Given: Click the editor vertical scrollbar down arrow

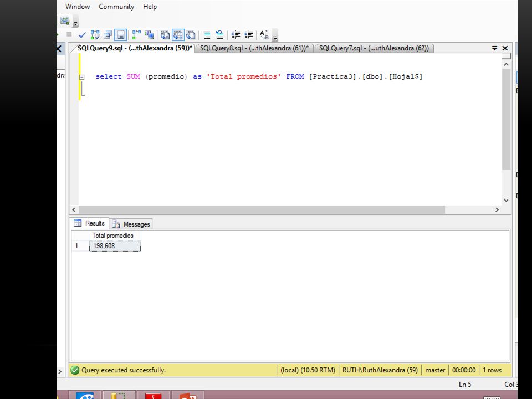Looking at the screenshot, I should coord(506,200).
